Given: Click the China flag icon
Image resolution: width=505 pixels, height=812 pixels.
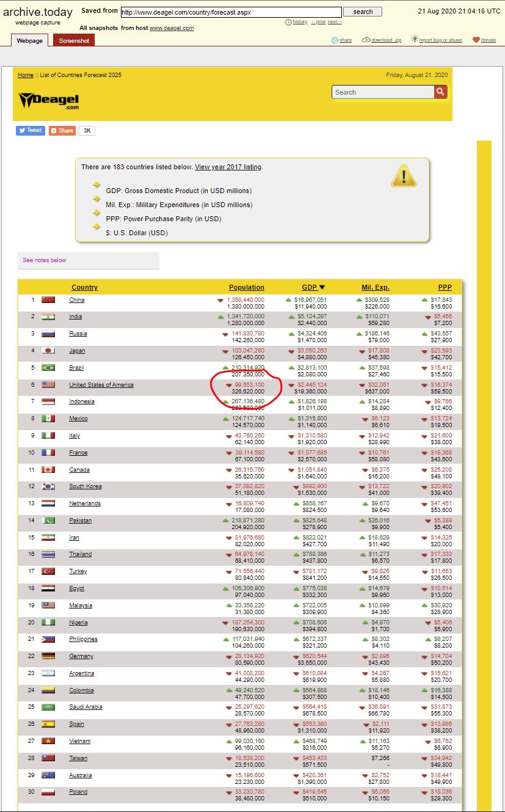Looking at the screenshot, I should click(x=48, y=300).
